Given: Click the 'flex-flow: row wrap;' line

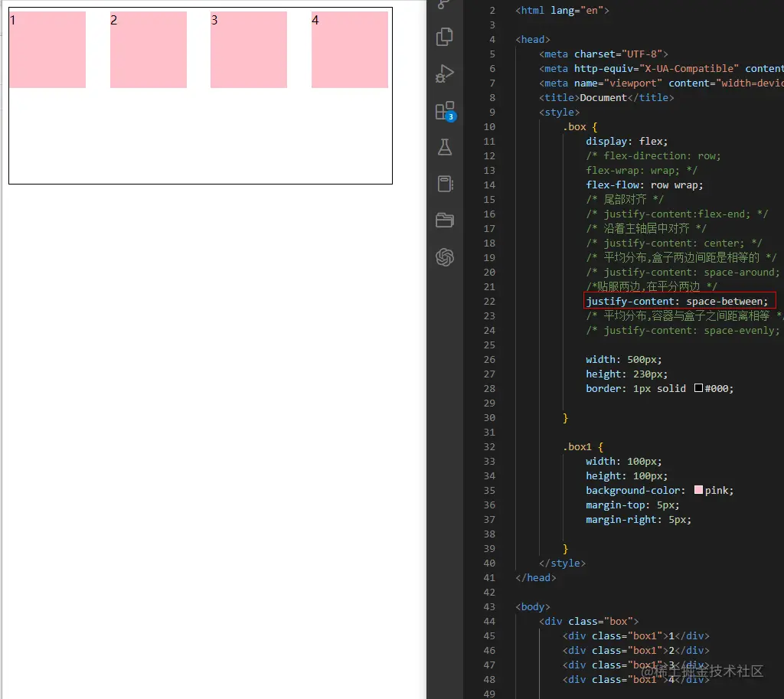Looking at the screenshot, I should (645, 185).
